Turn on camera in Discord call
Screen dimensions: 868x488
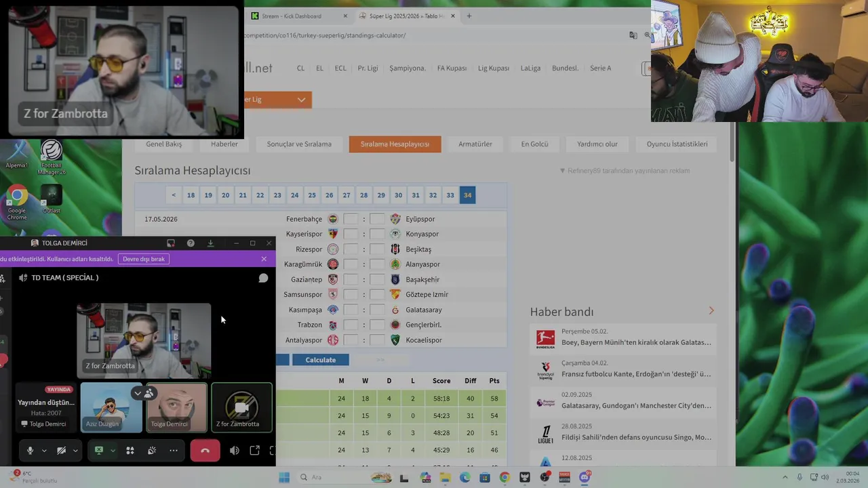point(61,451)
